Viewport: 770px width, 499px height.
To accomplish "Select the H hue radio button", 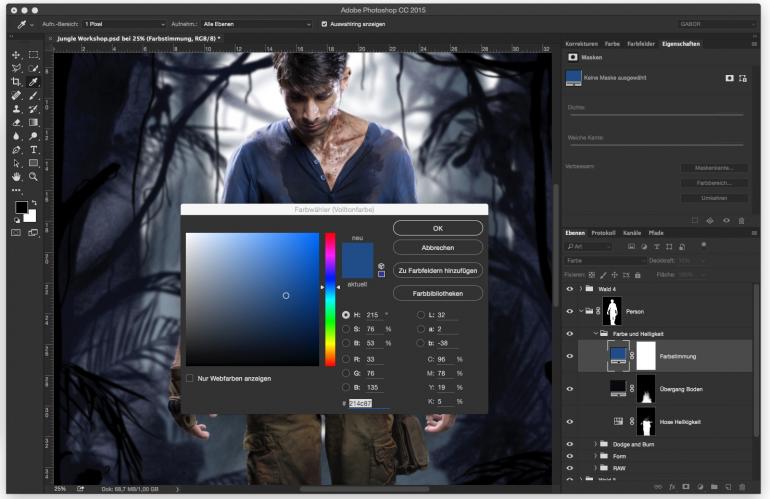I will pos(346,315).
